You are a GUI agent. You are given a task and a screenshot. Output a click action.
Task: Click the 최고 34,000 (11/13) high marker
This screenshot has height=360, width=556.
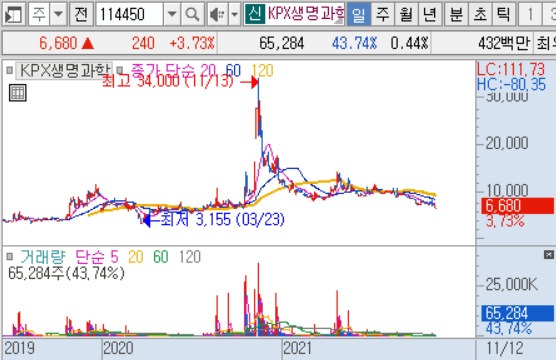pos(168,82)
